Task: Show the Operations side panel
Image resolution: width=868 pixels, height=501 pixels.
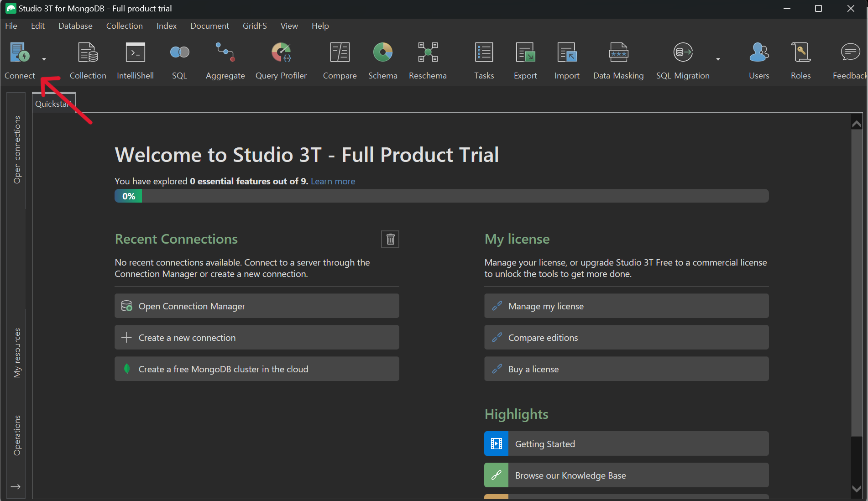Action: (17, 435)
